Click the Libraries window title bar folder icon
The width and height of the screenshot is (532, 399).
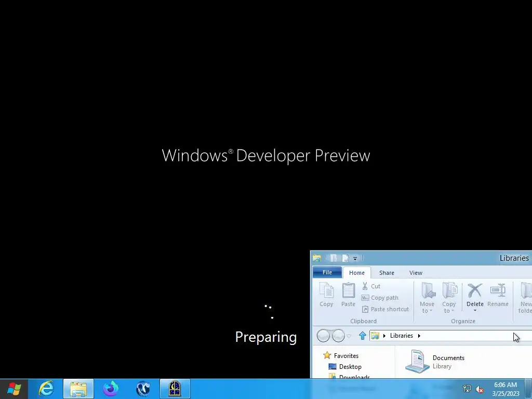[x=317, y=258]
